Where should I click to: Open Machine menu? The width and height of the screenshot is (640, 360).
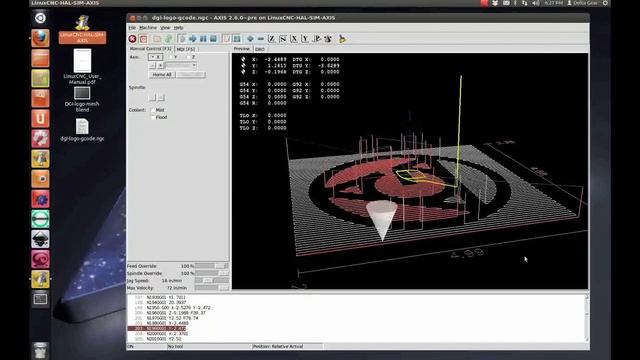click(148, 28)
